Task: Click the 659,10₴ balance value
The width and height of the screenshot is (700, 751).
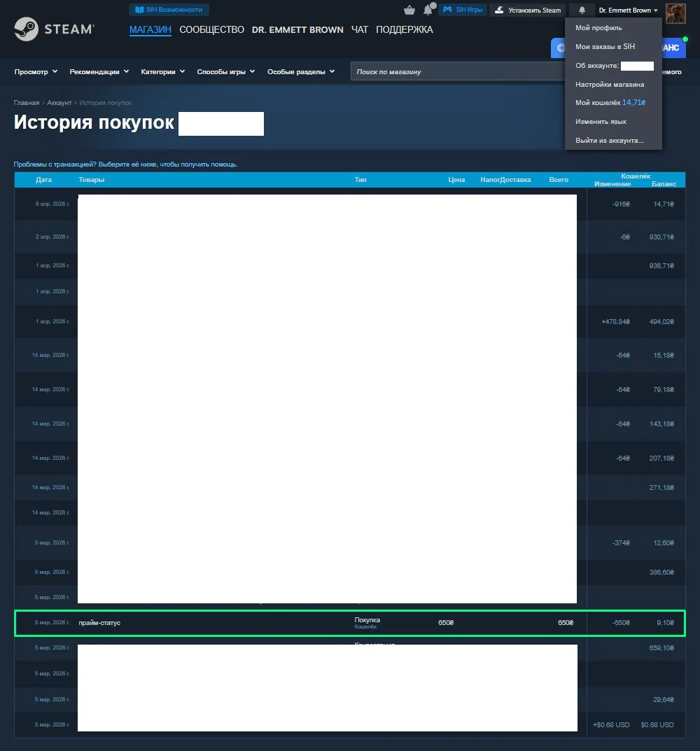Action: tap(661, 648)
